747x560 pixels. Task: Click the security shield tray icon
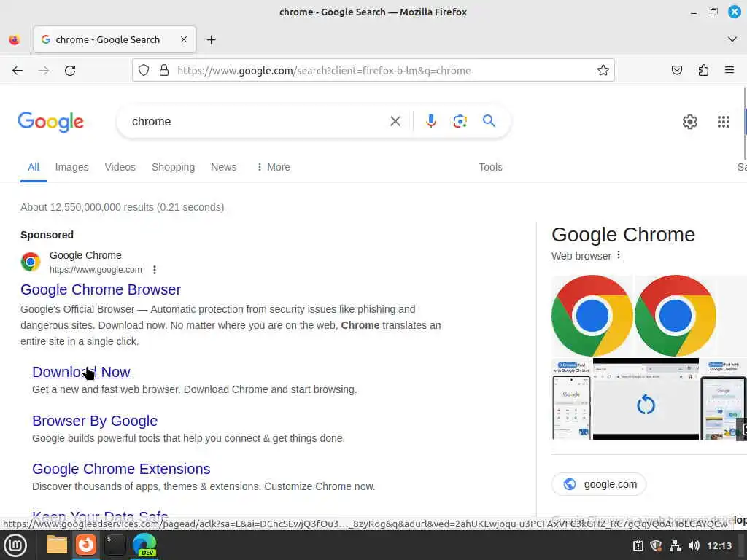[x=656, y=545]
